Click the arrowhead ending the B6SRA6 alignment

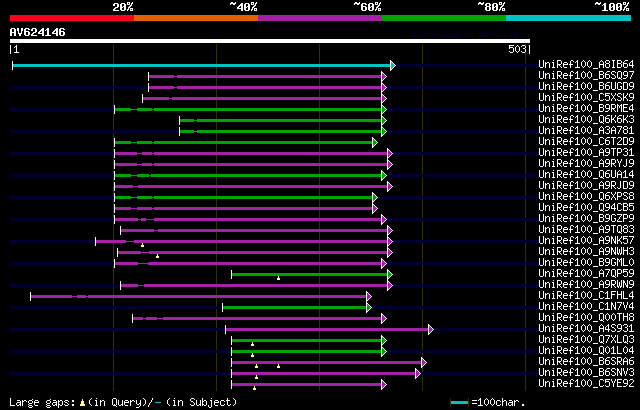point(424,363)
